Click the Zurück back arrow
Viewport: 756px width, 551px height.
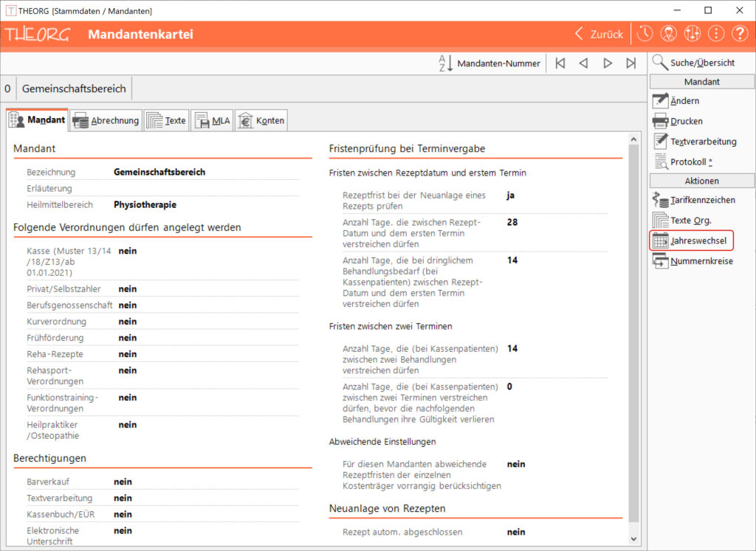[x=599, y=34]
